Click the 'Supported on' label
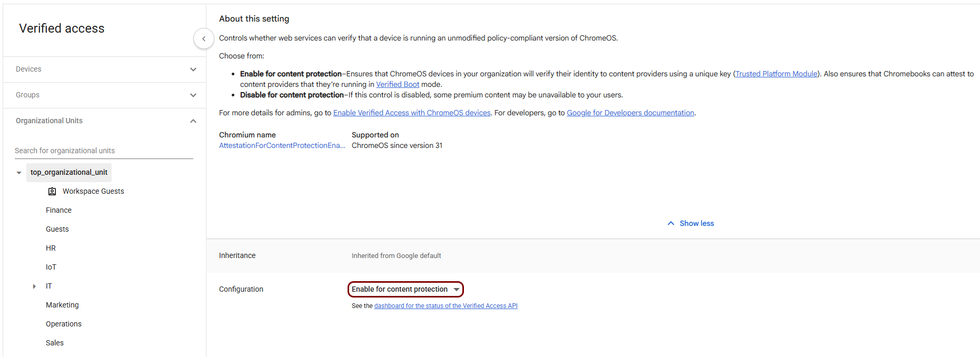This screenshot has width=980, height=357. click(375, 135)
